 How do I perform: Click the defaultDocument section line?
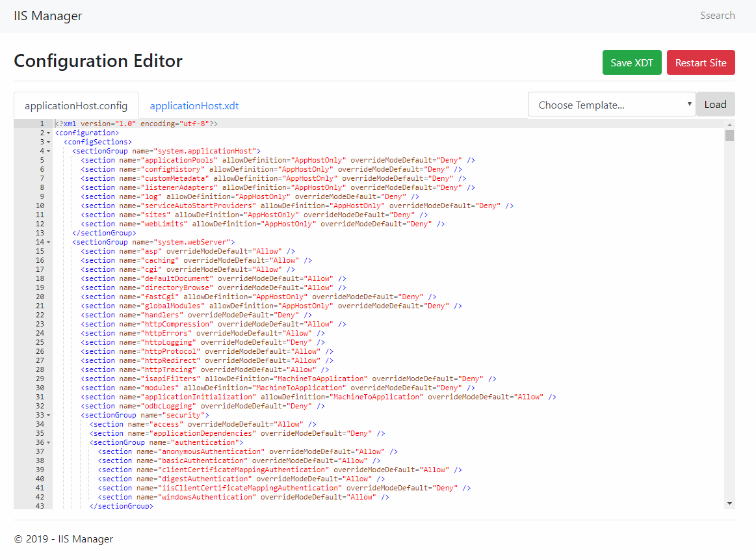214,279
